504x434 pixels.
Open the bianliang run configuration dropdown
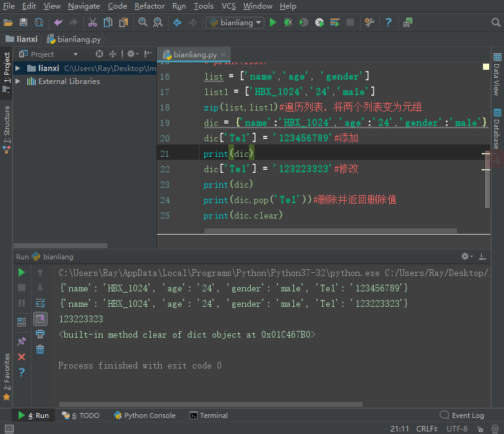(235, 22)
